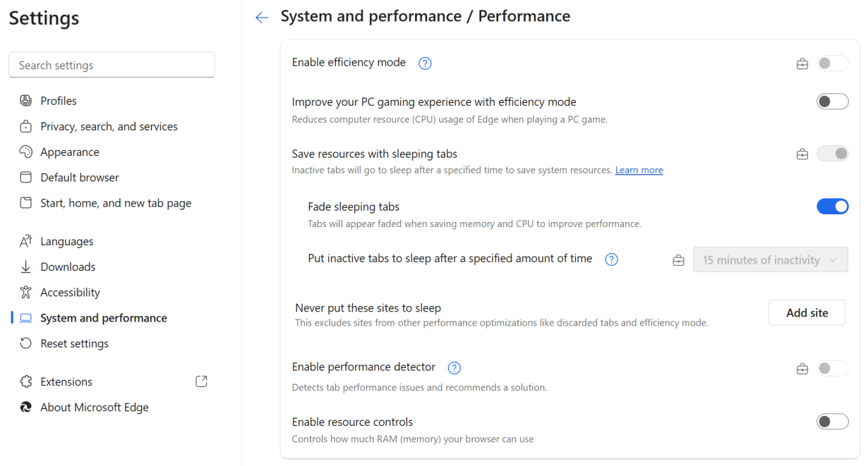Screen dimensions: 868x466
Task: Open help icon beside Enable efficiency mode
Action: click(x=425, y=63)
